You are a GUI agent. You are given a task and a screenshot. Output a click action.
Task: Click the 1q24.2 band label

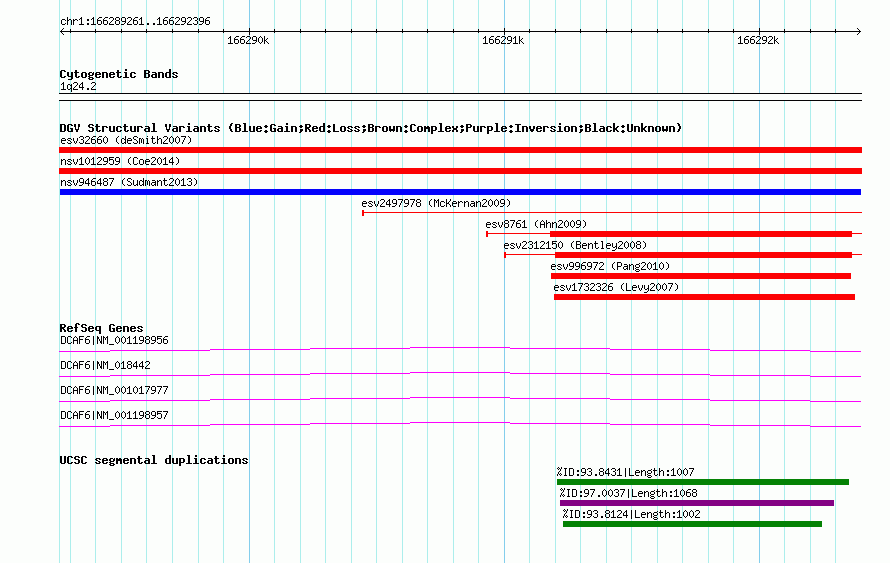[78, 86]
